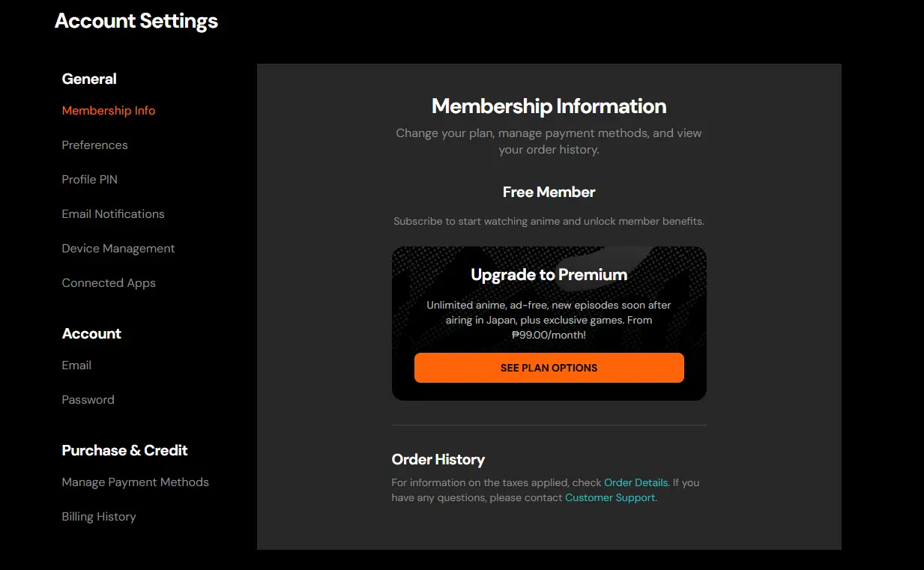View Connected Apps page
The image size is (924, 570).
(109, 282)
